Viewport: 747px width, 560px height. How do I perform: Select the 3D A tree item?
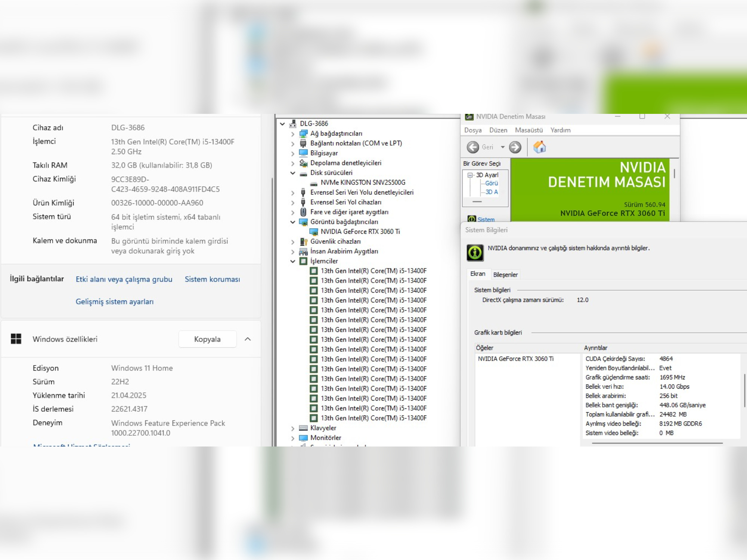(x=492, y=192)
